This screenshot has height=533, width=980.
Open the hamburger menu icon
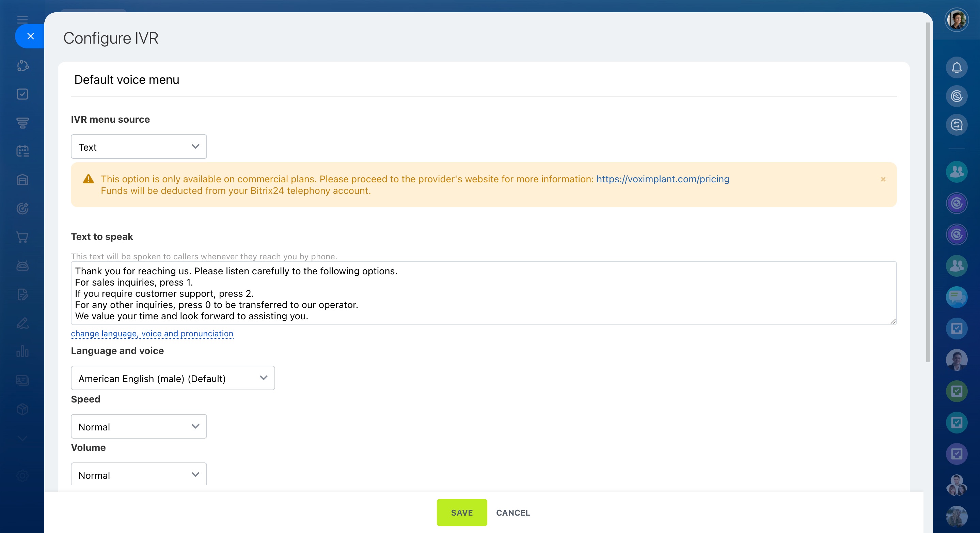(22, 19)
